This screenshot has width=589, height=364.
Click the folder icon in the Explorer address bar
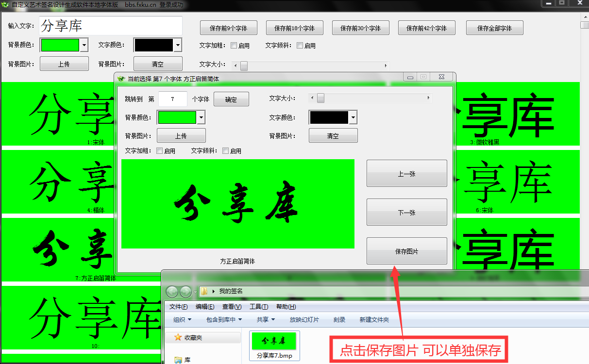(x=204, y=291)
